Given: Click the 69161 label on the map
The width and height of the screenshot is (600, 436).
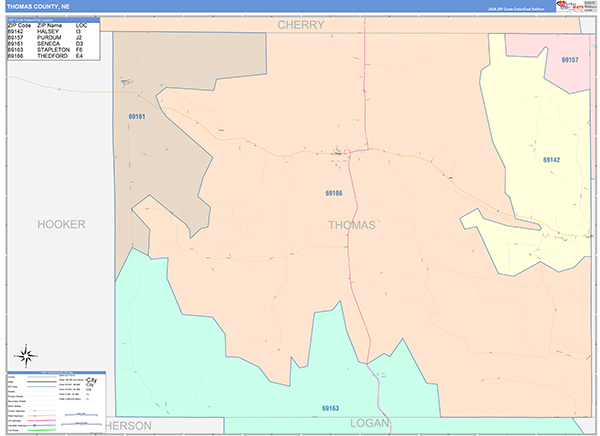Looking at the screenshot, I should click(x=137, y=116).
